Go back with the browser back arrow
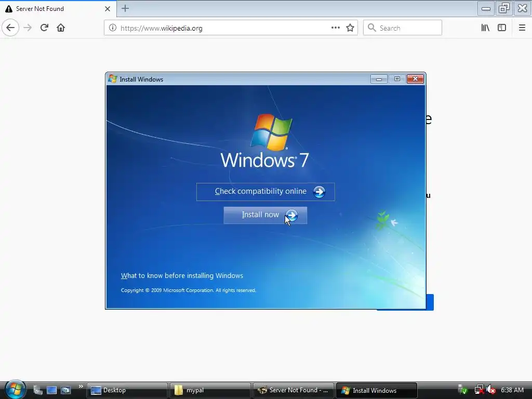The image size is (532, 399). 10,28
